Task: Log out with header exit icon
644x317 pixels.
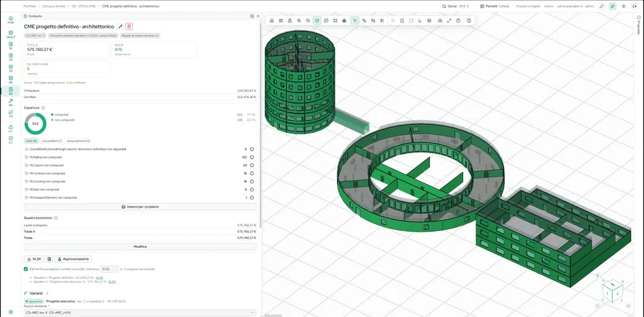Action: point(635,6)
